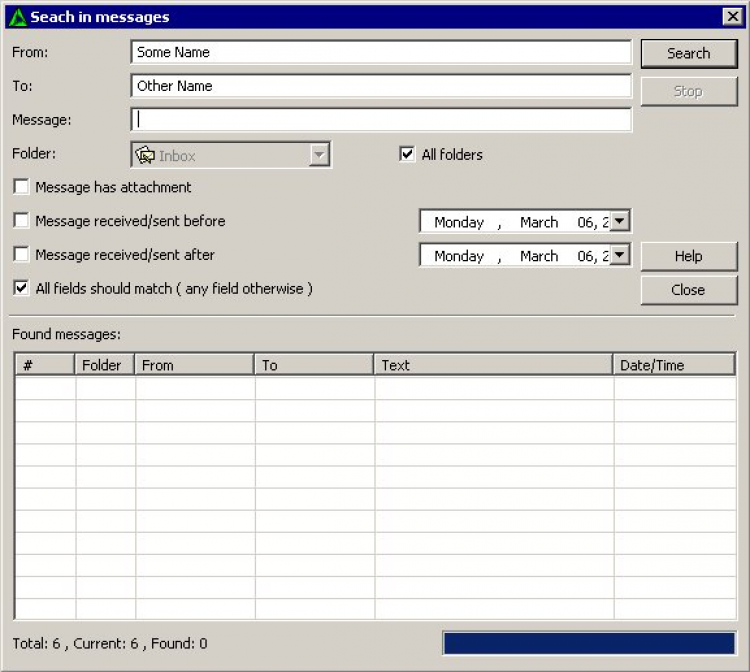Focus the Message text input field
The image size is (750, 672).
[380, 120]
